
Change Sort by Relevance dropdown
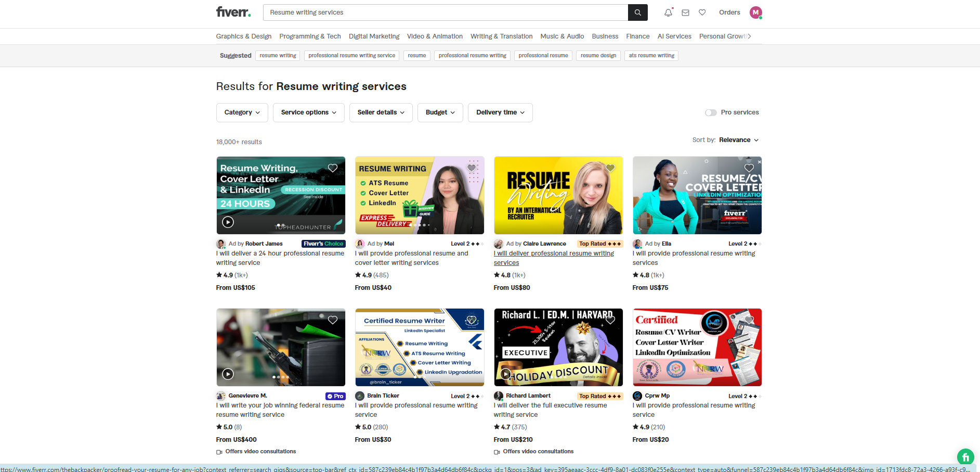click(739, 140)
